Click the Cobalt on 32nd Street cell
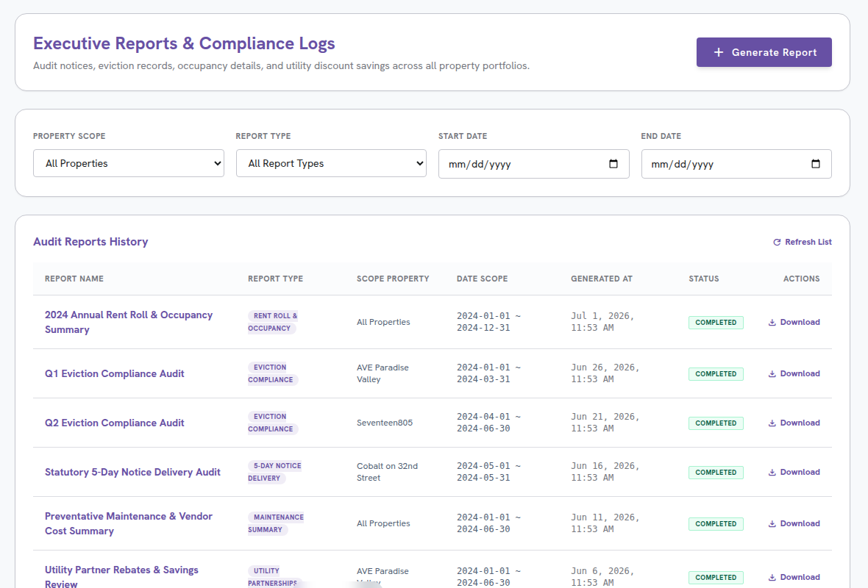Image resolution: width=868 pixels, height=588 pixels. point(388,472)
